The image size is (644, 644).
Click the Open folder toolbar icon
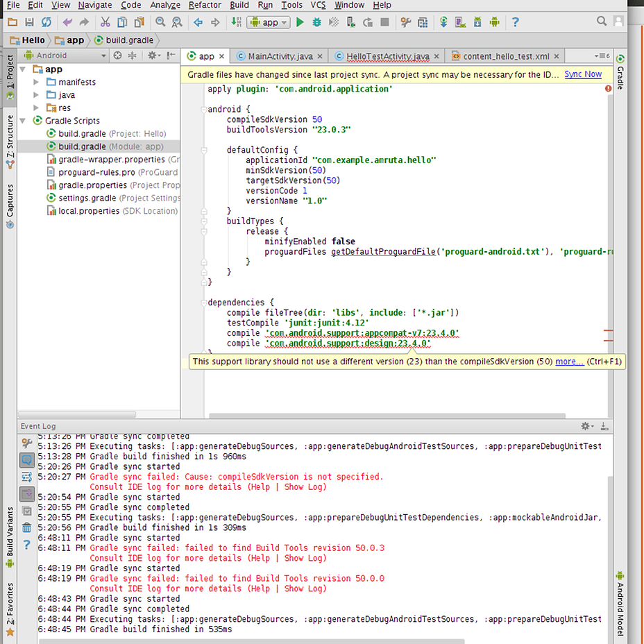tap(12, 22)
